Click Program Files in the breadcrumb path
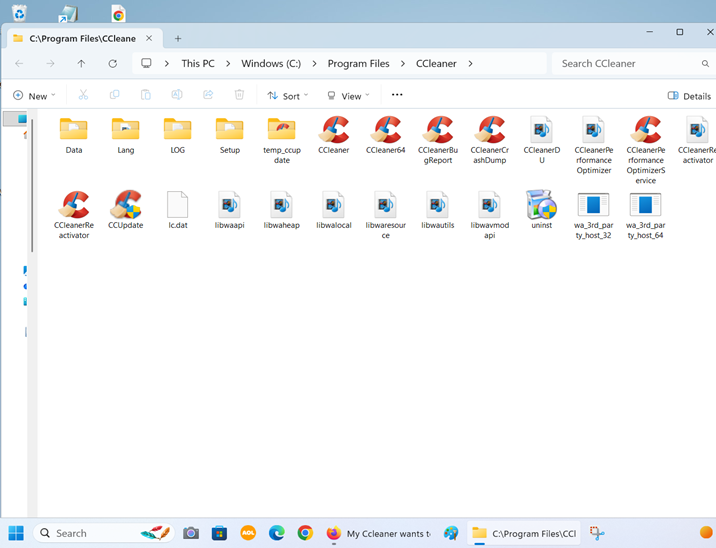716x548 pixels. [x=358, y=63]
